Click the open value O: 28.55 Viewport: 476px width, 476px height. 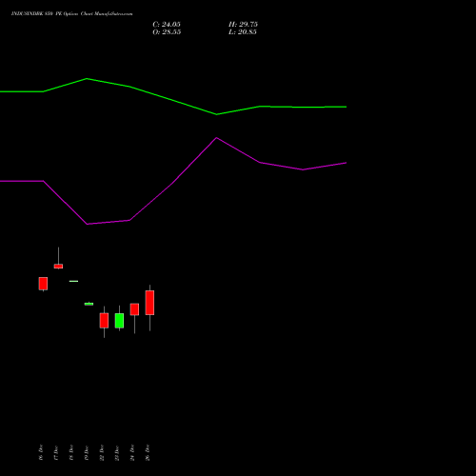(x=167, y=32)
